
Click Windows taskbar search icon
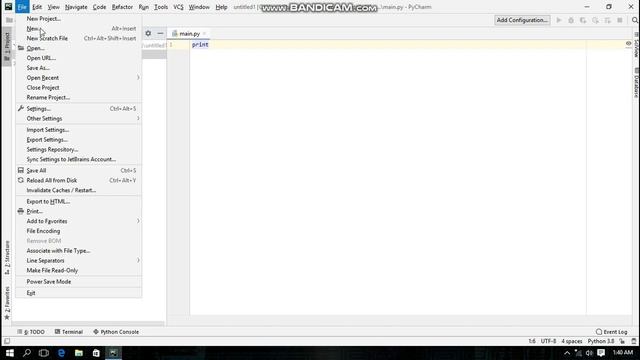(x=27, y=353)
